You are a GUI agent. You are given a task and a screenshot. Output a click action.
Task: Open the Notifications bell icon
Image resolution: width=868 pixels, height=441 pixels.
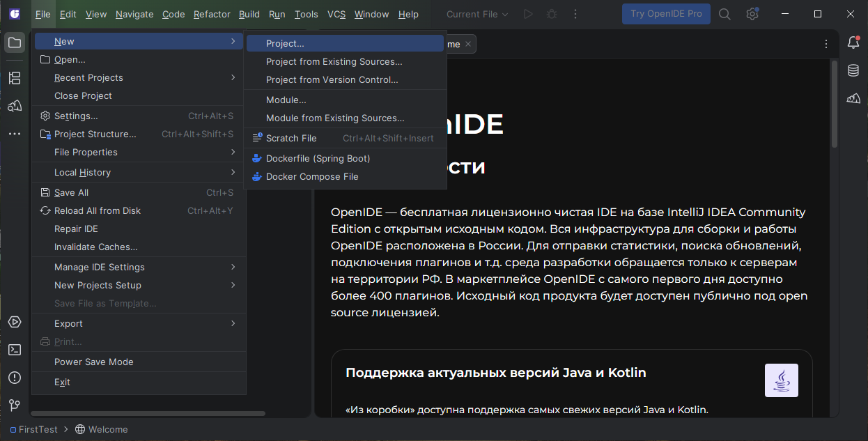853,42
